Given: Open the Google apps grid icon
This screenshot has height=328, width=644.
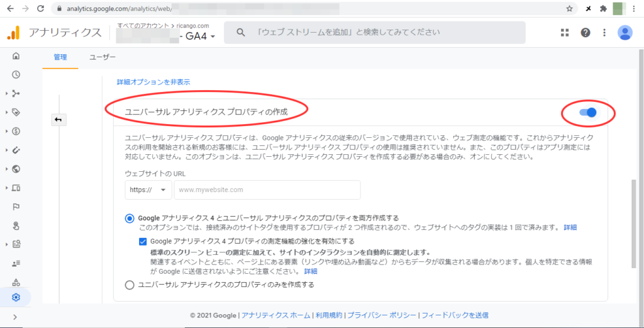Looking at the screenshot, I should click(565, 33).
